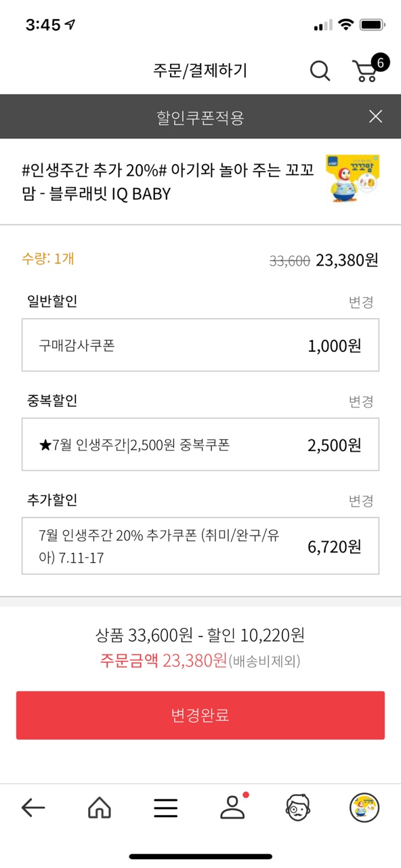Select the 7월 인생주간 2,500원 중복쿠폰 box

coord(200,445)
